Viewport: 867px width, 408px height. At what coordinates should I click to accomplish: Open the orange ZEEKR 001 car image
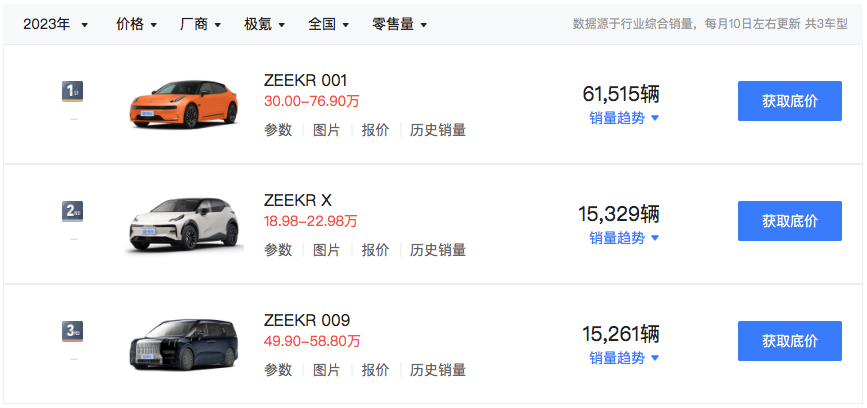click(182, 102)
